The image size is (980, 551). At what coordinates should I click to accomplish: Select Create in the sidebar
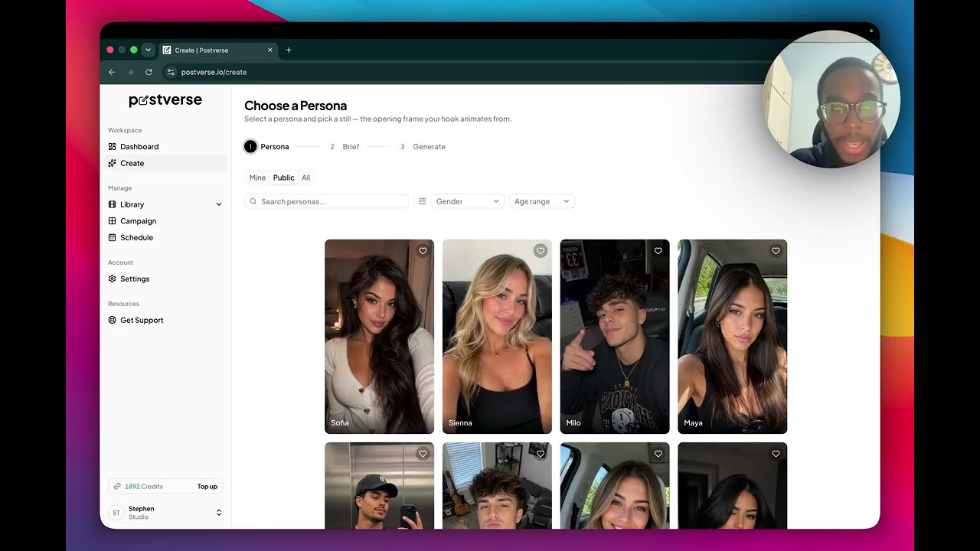click(x=165, y=163)
